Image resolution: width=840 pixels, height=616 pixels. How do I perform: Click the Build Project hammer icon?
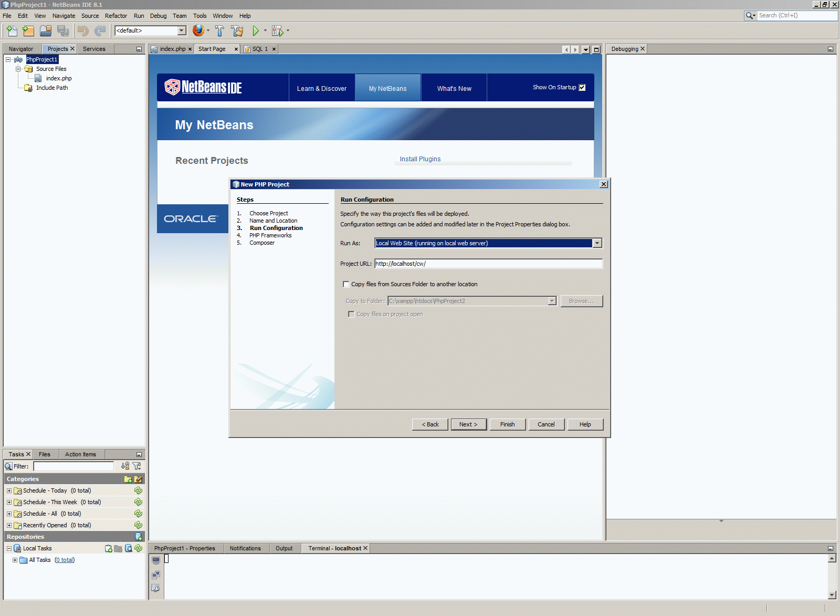click(x=219, y=31)
